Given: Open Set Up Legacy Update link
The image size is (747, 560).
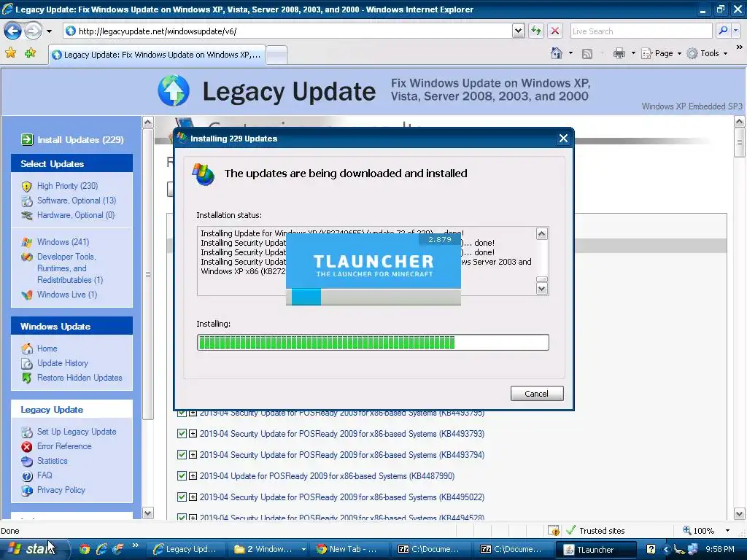Looking at the screenshot, I should 76,432.
